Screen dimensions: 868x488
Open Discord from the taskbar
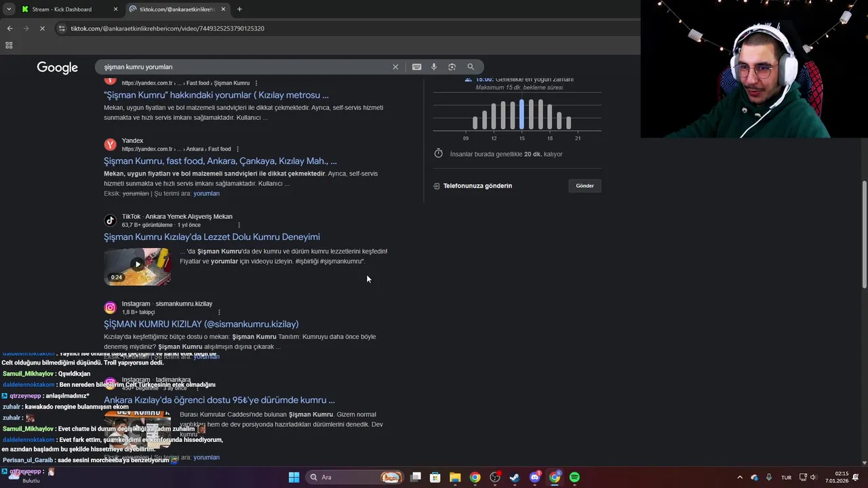[535, 477]
